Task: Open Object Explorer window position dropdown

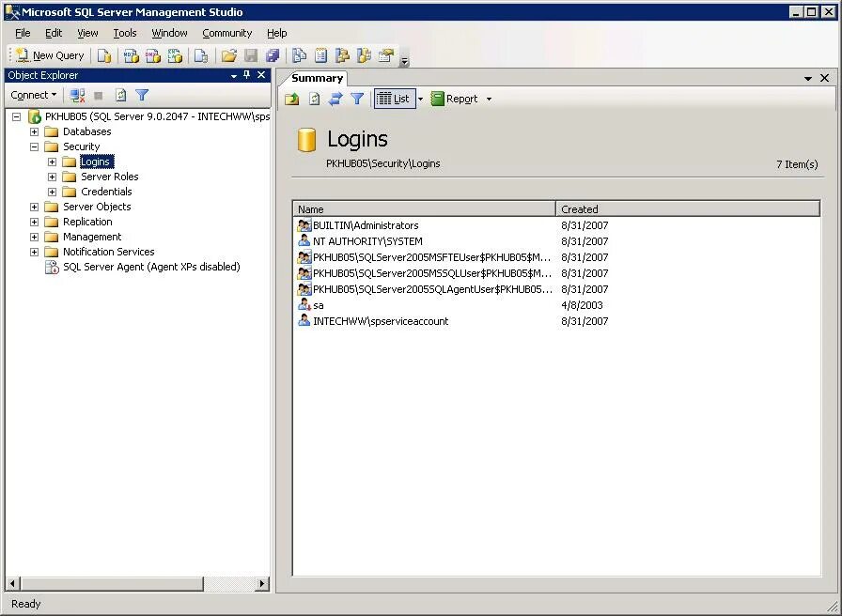Action: (x=234, y=76)
